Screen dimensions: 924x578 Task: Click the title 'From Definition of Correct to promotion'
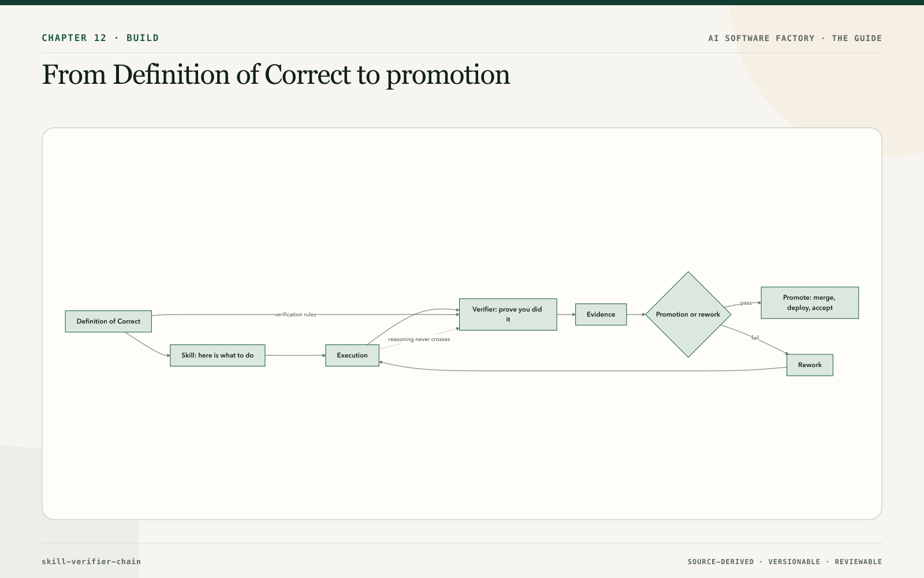pyautogui.click(x=276, y=75)
